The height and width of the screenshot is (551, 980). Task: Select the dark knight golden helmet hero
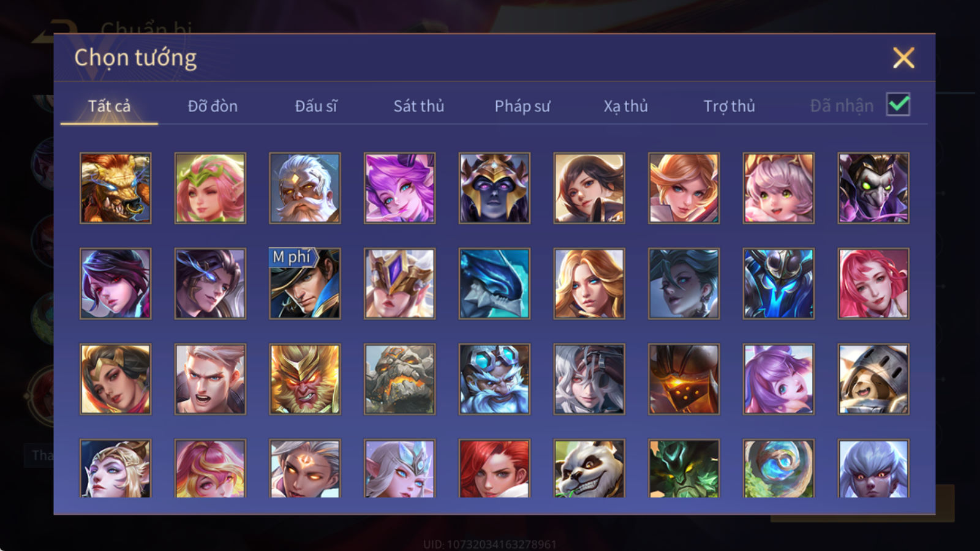(494, 188)
